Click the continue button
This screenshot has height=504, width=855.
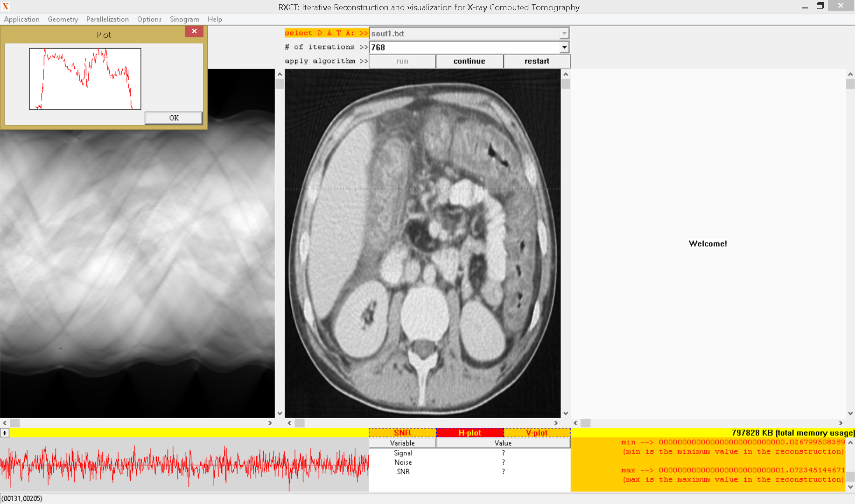(470, 61)
